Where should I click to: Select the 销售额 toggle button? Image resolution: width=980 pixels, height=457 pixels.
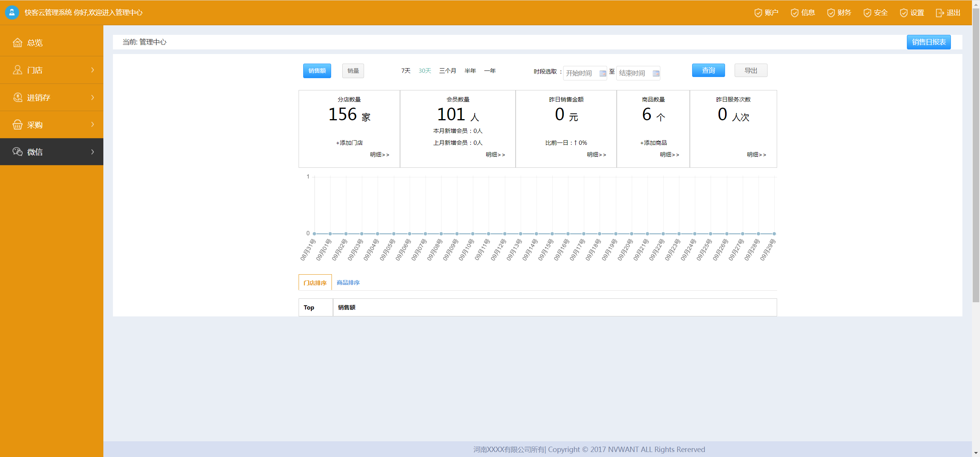(317, 71)
